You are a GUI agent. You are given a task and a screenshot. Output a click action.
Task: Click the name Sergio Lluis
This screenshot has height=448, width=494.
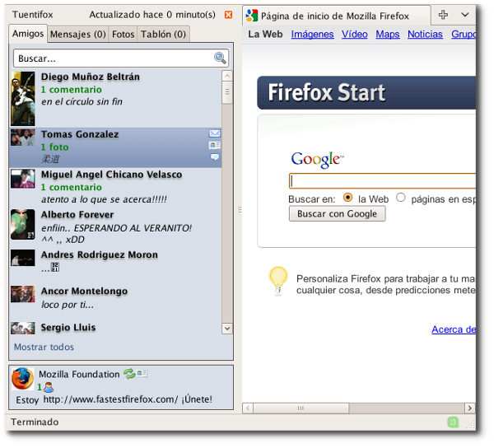[68, 327]
